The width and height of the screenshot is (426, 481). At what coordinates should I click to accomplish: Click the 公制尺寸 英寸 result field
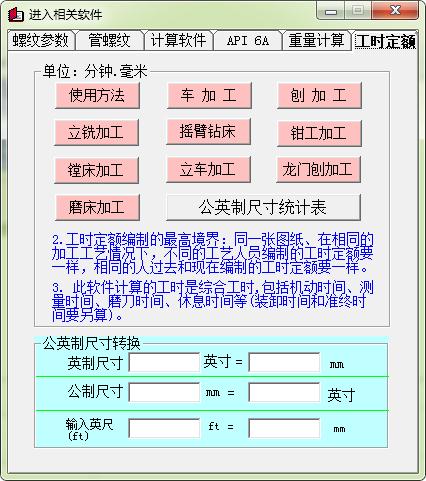[x=284, y=392]
